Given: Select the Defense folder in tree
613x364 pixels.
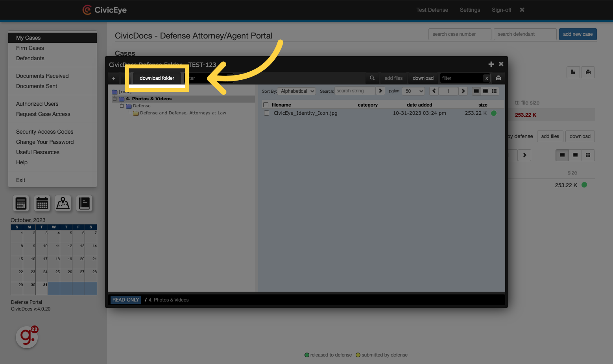Looking at the screenshot, I should 142,106.
